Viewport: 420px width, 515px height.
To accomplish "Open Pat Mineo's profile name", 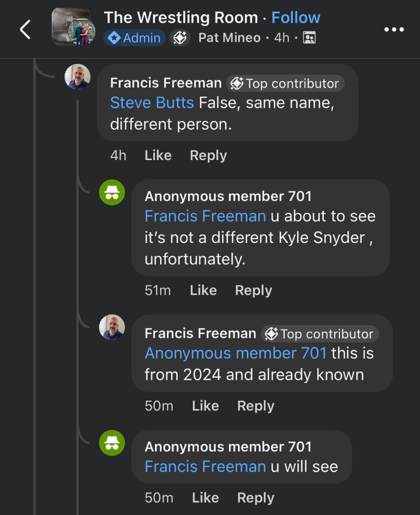I will pos(229,38).
